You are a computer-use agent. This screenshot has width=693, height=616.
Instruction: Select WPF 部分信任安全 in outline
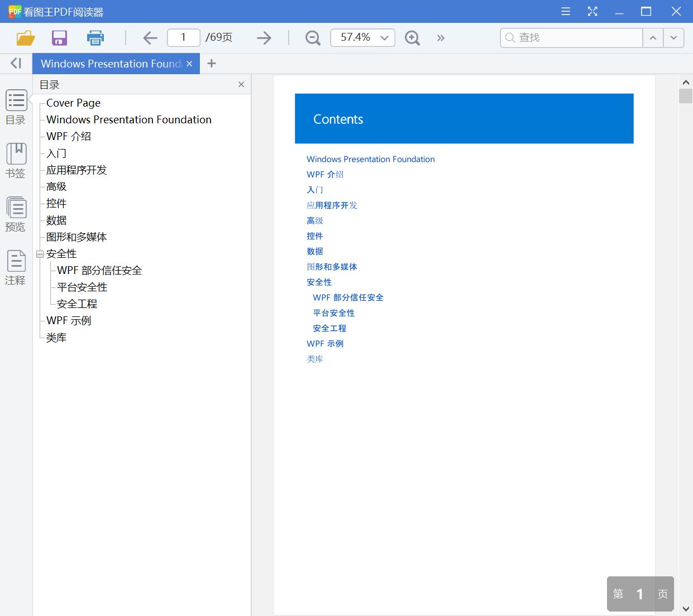pyautogui.click(x=99, y=270)
